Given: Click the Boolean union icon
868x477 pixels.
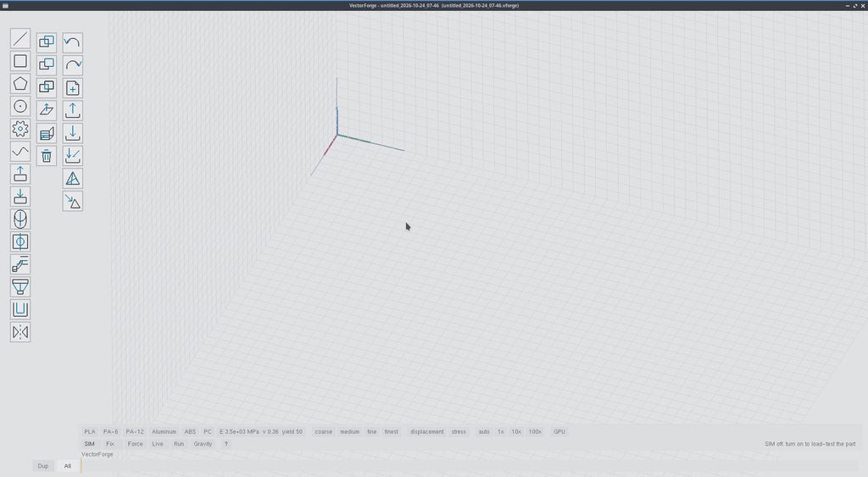Looking at the screenshot, I should (47, 42).
